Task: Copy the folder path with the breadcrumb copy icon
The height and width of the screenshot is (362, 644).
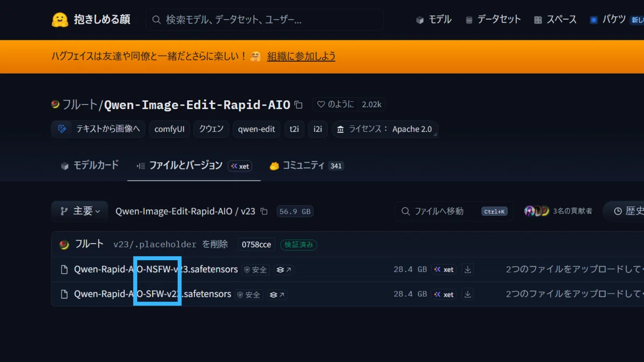Action: (264, 211)
